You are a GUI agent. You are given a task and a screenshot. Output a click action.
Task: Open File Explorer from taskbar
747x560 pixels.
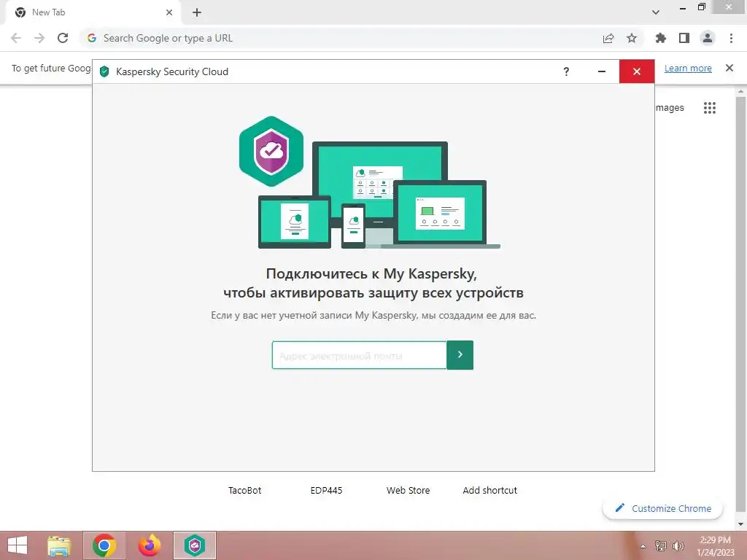coord(60,545)
